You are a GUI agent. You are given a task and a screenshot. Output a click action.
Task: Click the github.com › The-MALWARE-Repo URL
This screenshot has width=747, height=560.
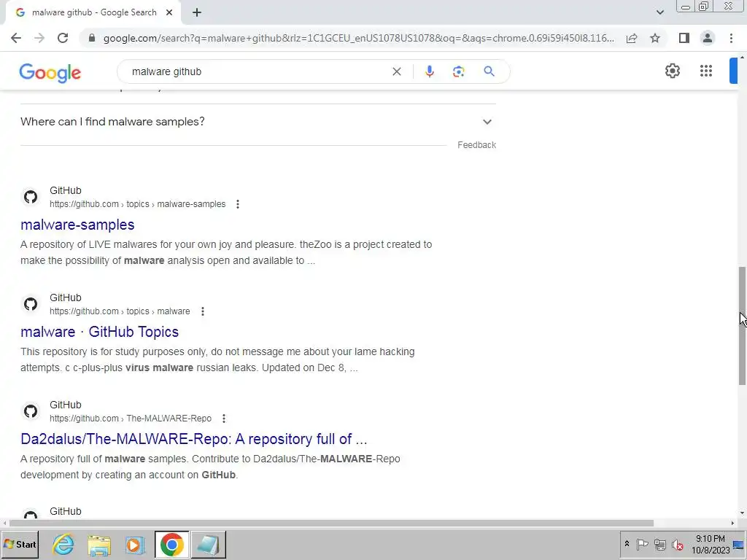[131, 419]
